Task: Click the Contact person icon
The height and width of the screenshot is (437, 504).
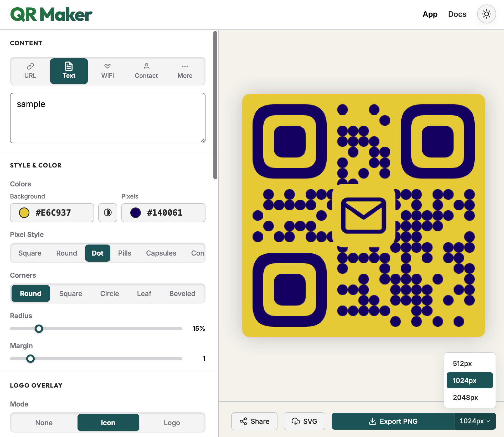Action: pos(146,66)
